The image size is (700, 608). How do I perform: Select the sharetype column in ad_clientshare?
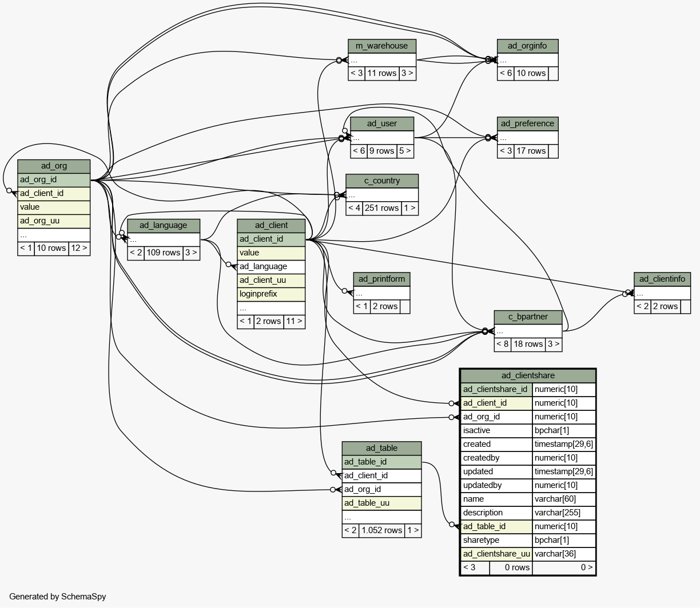tap(496, 540)
